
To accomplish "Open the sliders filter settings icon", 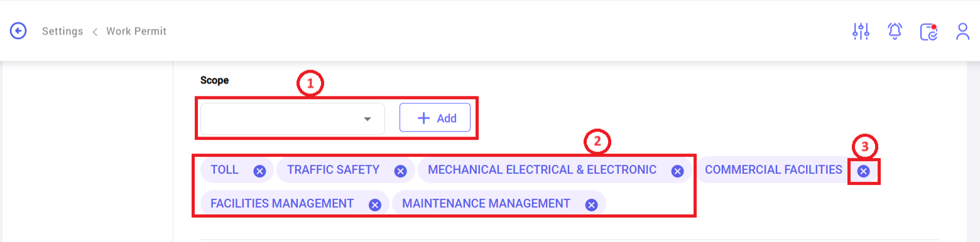I will [x=861, y=31].
